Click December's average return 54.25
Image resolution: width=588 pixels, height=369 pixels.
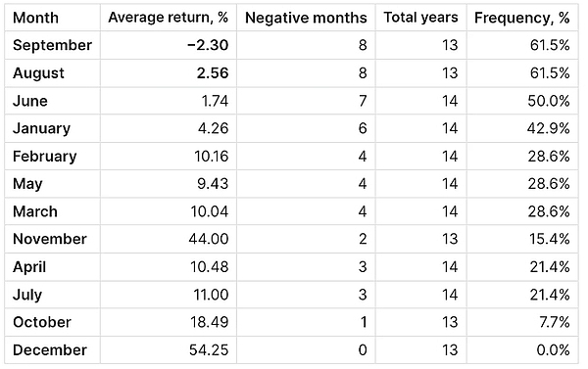click(209, 349)
